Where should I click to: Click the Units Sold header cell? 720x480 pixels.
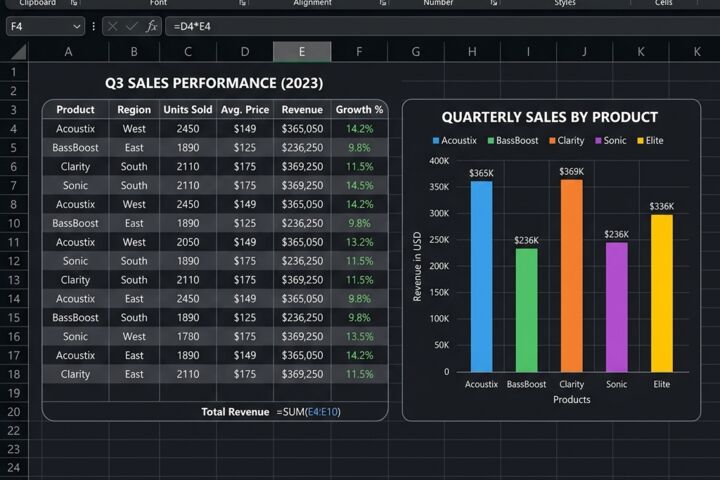[x=188, y=110]
